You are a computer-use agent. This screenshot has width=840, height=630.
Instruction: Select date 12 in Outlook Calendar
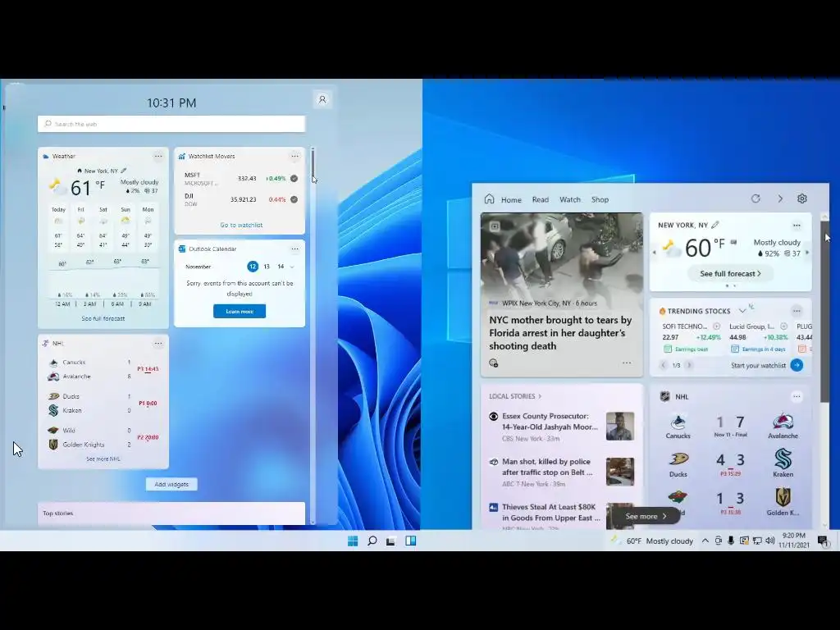(253, 267)
